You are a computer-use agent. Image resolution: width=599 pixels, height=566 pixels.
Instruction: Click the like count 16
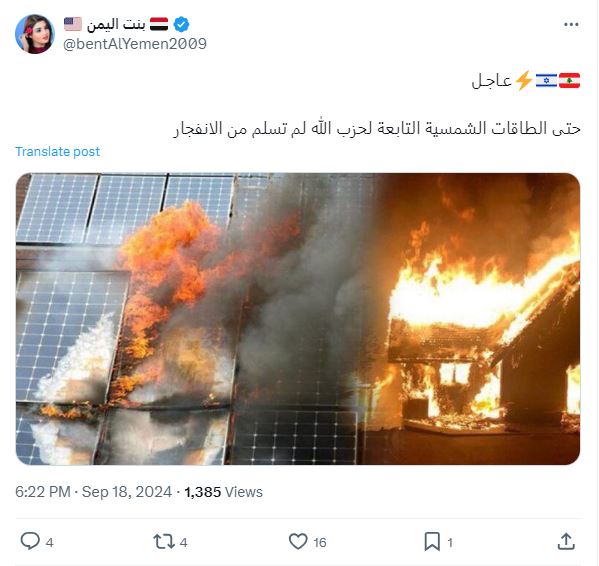pyautogui.click(x=320, y=542)
